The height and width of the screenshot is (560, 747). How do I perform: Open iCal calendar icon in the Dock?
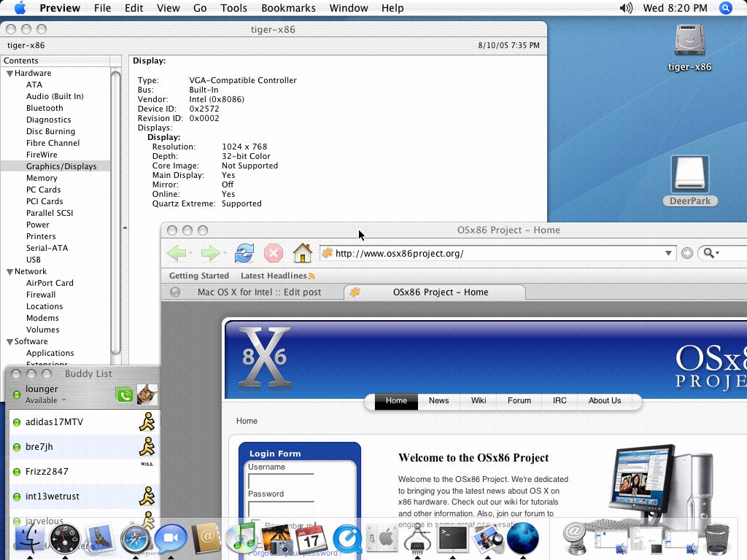311,539
